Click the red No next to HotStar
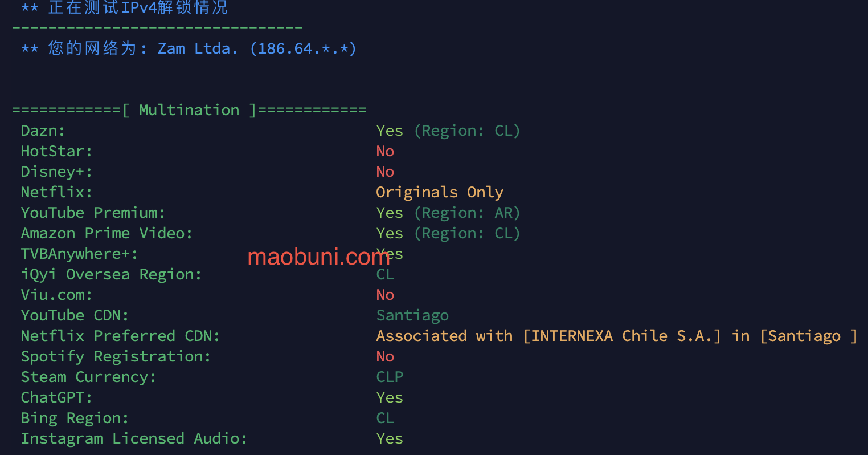 [385, 151]
